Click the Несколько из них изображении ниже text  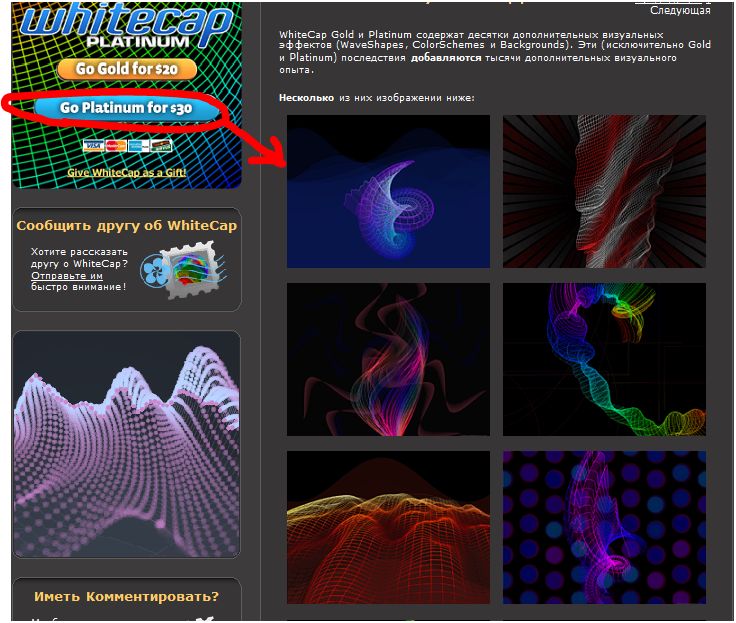pos(376,98)
